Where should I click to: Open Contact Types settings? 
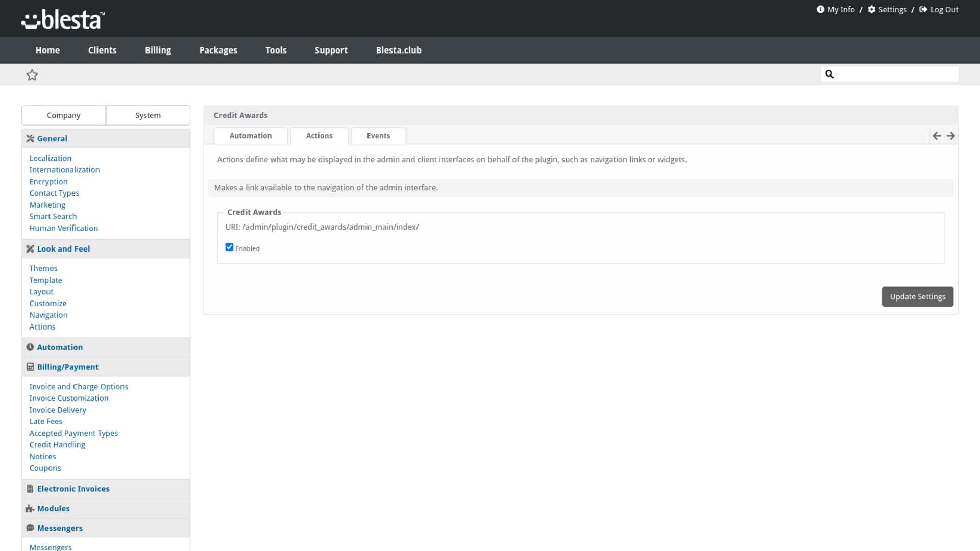[54, 193]
